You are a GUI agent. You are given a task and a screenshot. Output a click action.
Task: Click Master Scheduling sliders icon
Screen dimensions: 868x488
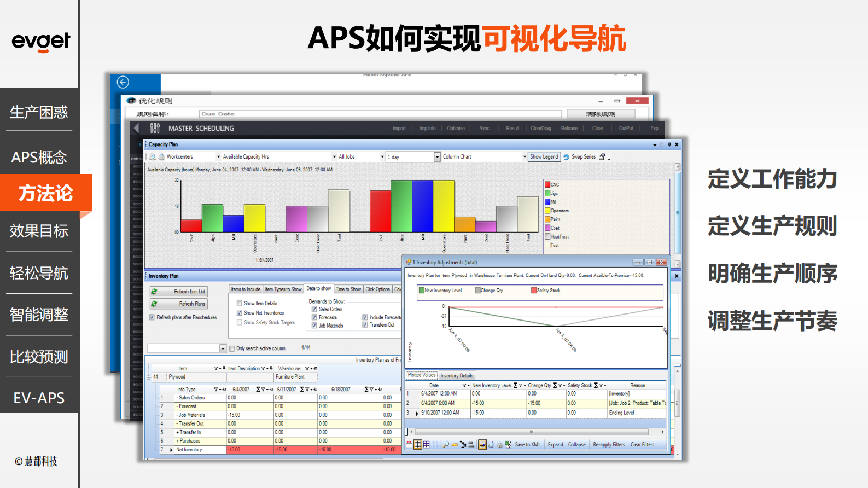pos(155,128)
